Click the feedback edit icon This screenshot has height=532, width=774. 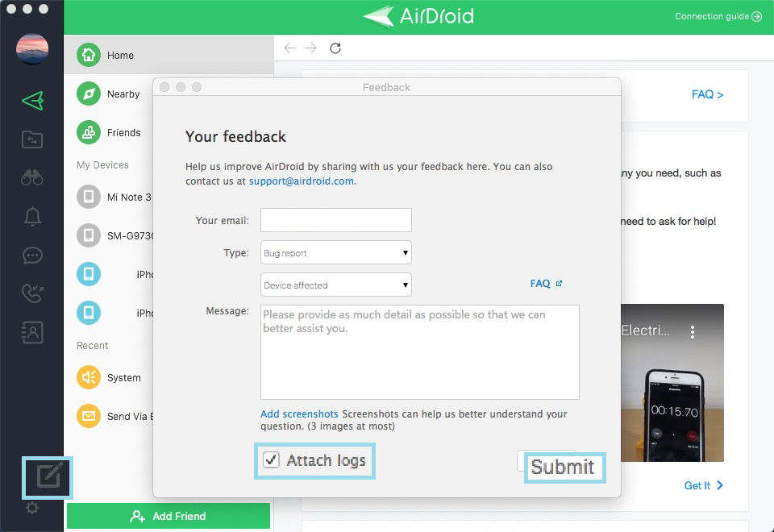pyautogui.click(x=48, y=477)
